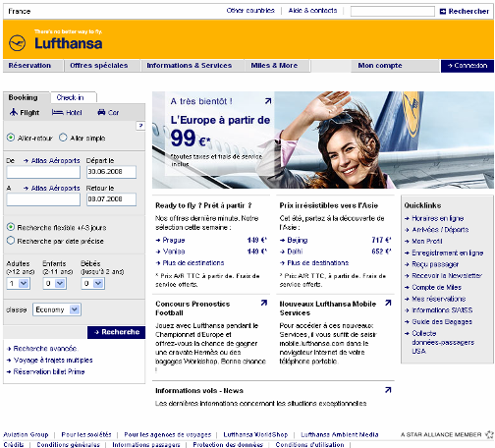This screenshot has height=448, width=495.
Task: Open the Bébés count dropdown
Action: (93, 283)
